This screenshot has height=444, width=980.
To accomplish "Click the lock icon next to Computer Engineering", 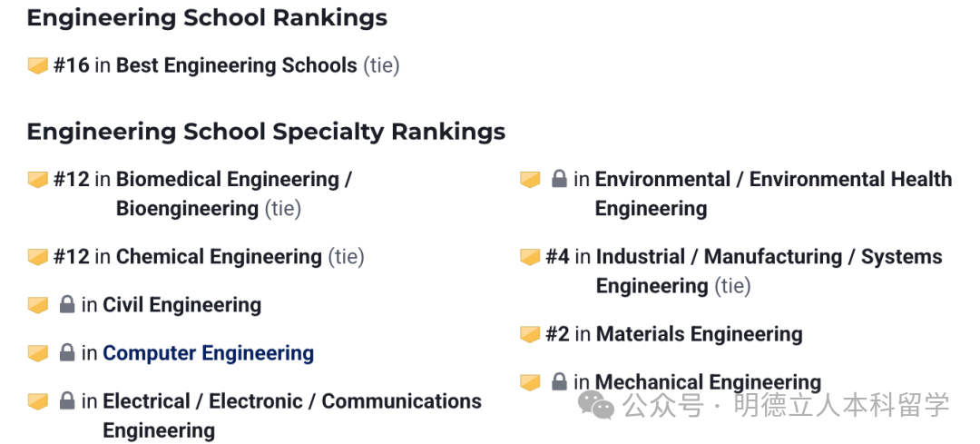I will (67, 352).
